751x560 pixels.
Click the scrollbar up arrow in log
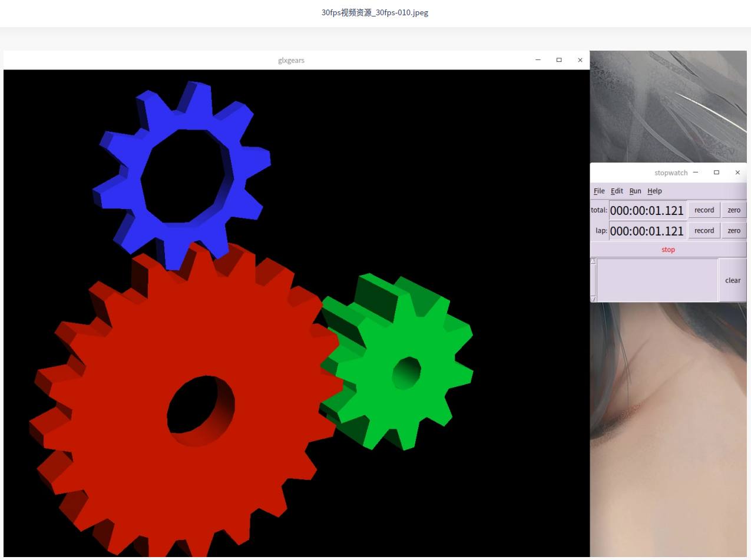(x=593, y=261)
